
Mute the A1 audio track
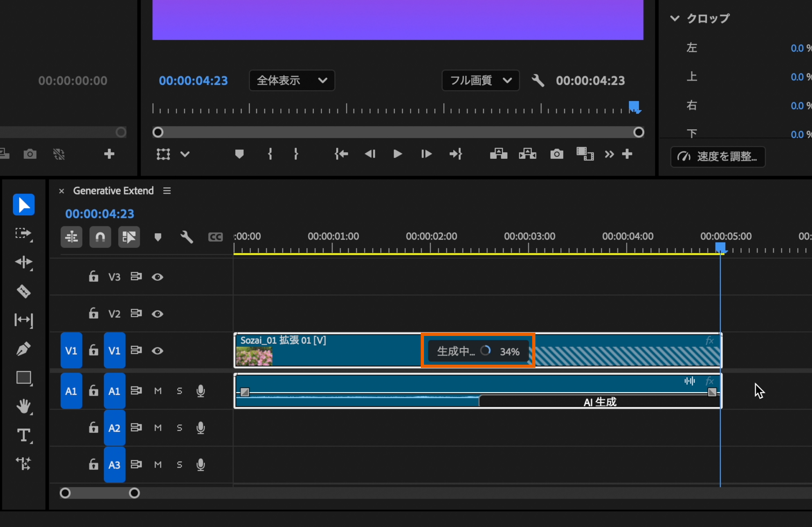click(158, 391)
